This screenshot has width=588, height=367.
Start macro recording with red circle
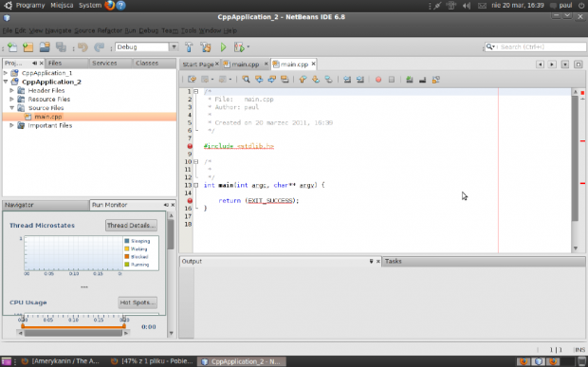pos(378,80)
